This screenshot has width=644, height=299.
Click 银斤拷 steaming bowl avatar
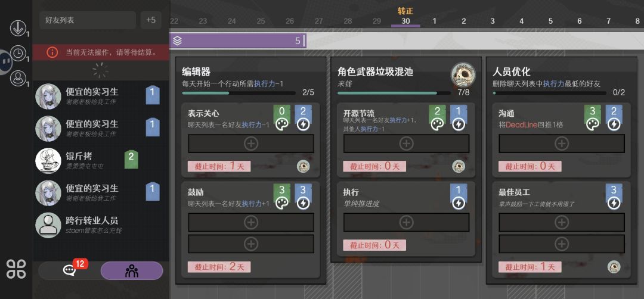(x=48, y=161)
